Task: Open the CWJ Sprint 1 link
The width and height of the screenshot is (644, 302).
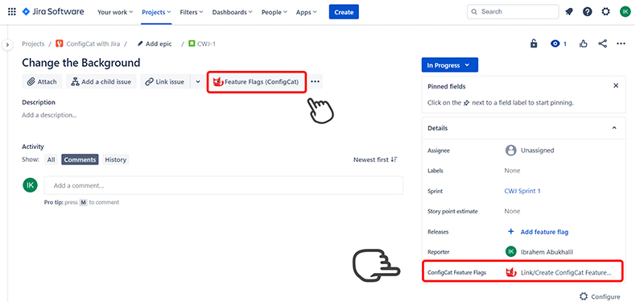Action: coord(522,191)
